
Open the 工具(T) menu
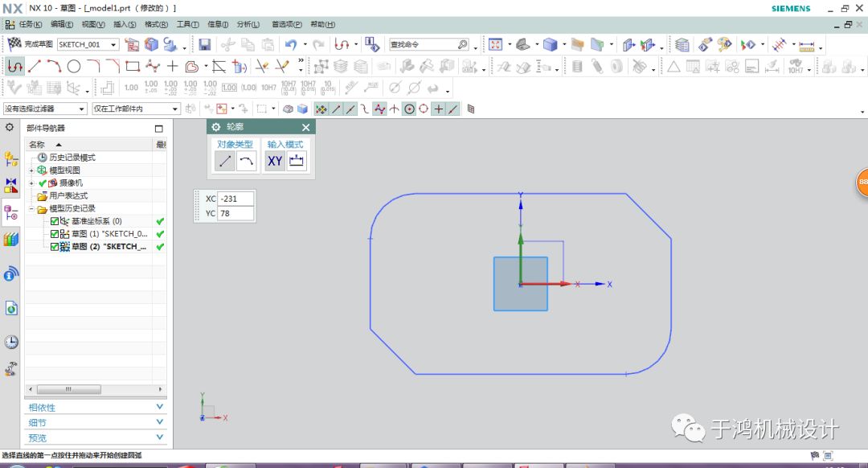[187, 24]
